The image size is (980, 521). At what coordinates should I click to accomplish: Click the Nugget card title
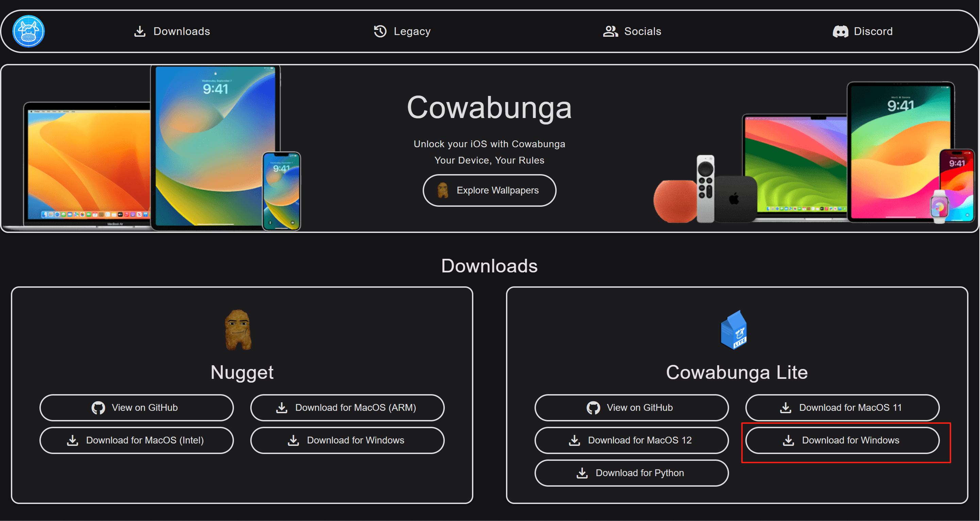[242, 373]
